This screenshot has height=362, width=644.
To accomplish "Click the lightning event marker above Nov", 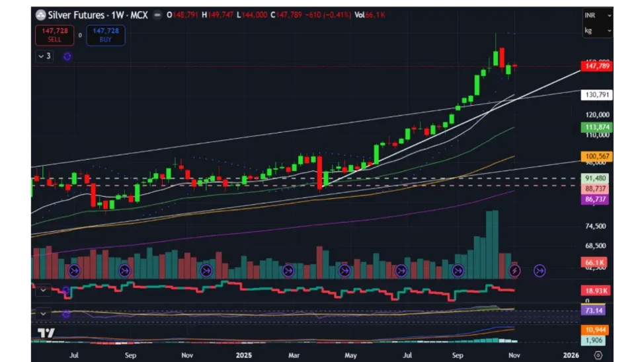I will click(x=514, y=271).
